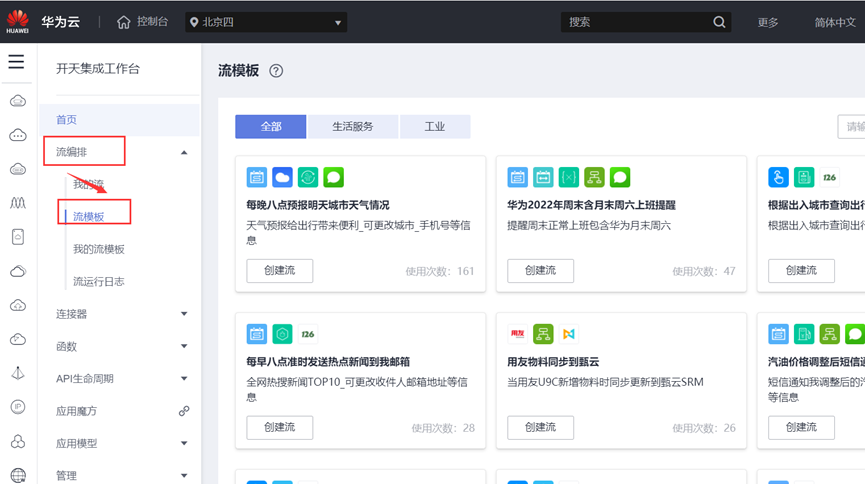This screenshot has width=865, height=484.
Task: Click green chat bubble in weather card
Action: tap(334, 177)
